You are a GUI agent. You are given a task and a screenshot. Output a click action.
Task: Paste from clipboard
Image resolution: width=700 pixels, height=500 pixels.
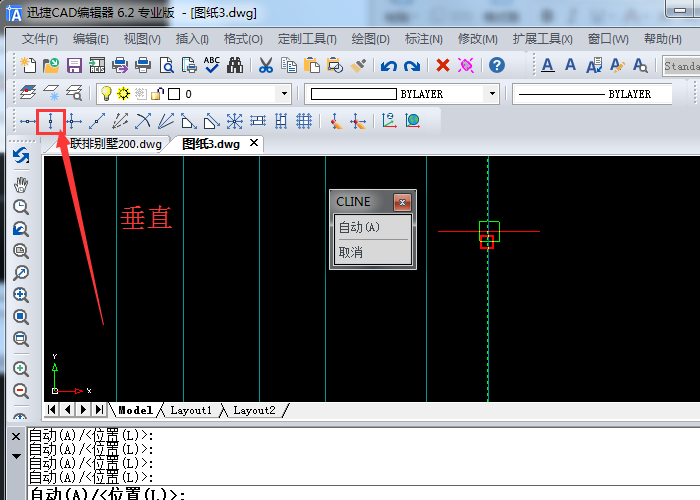312,66
